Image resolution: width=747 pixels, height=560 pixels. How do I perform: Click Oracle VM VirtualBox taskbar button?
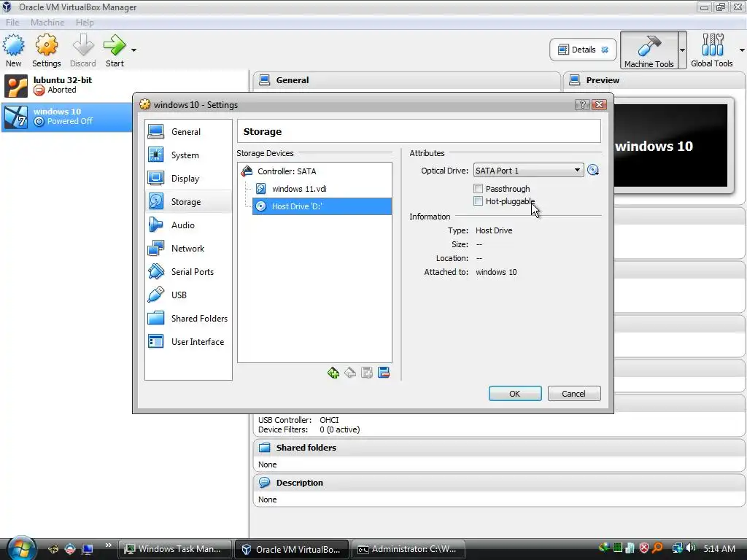pyautogui.click(x=292, y=549)
